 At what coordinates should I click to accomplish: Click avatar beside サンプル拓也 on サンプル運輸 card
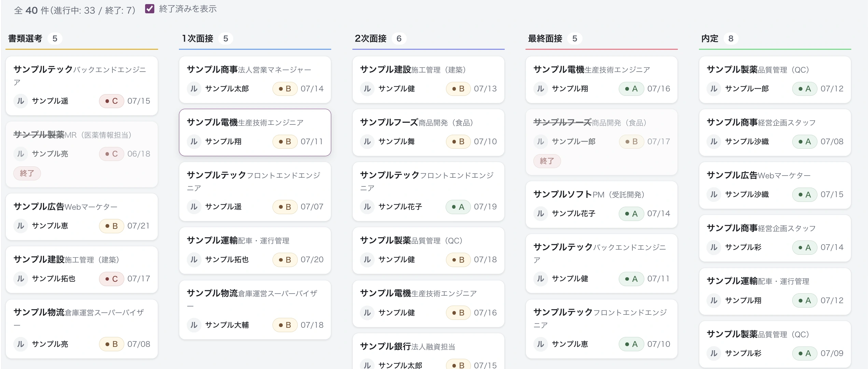click(x=194, y=260)
